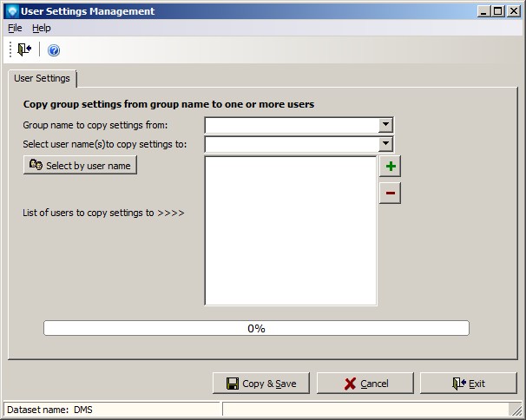This screenshot has height=420, width=526.
Task: Add user with the green plus icon
Action: (x=390, y=167)
